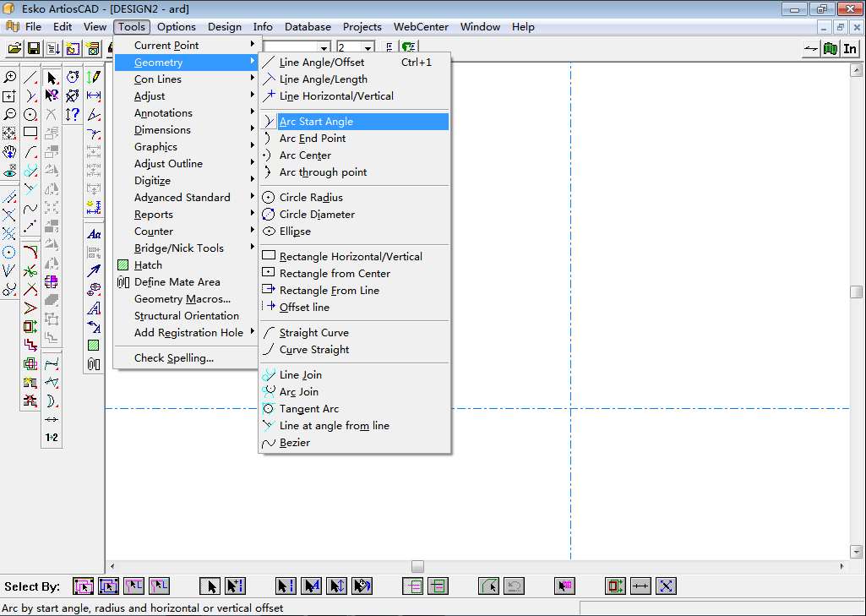Click the horizontal scrollbar thumb
This screenshot has height=616, width=866.
pyautogui.click(x=417, y=566)
